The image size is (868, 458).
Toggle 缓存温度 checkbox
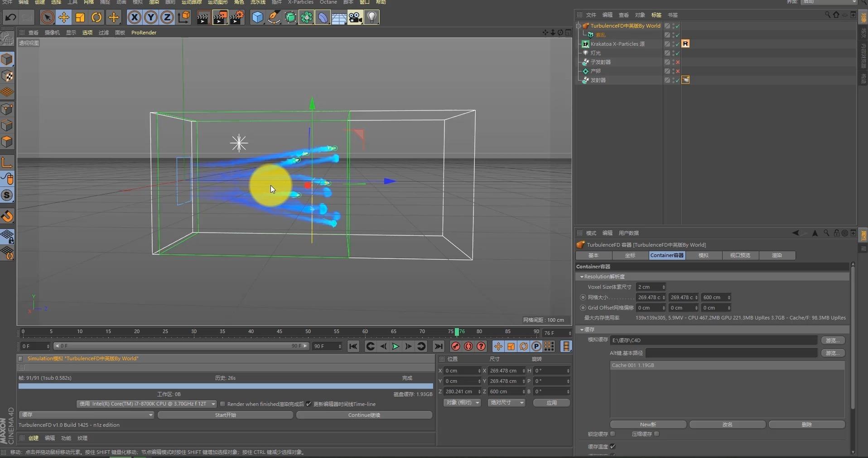click(612, 446)
